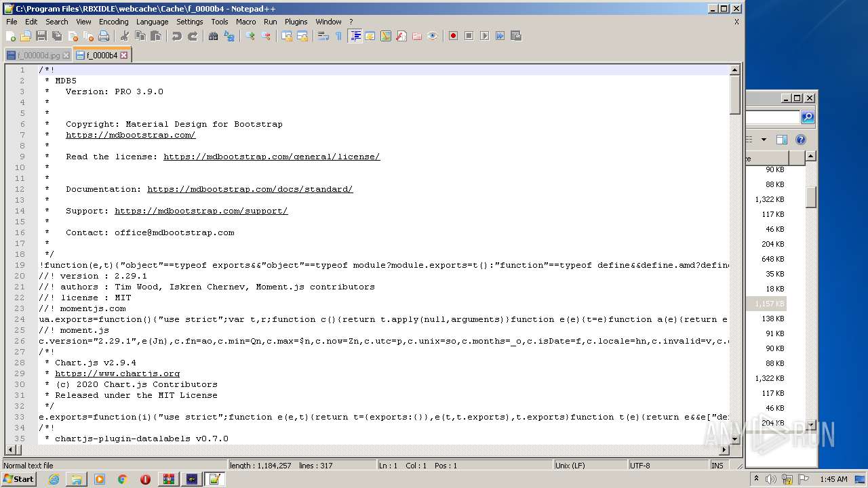Toggle synchronize vertical scrolling icon
This screenshot has width=868, height=488.
(x=287, y=36)
